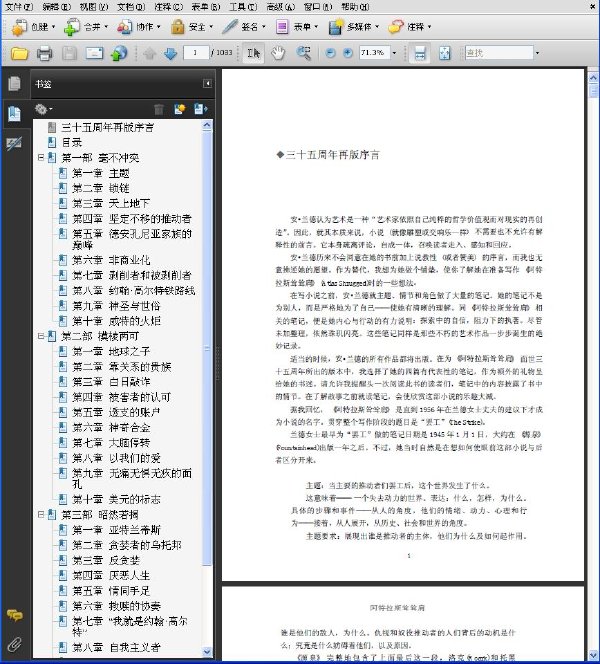Collapse 第三部 bookmark tree node

pyautogui.click(x=41, y=515)
